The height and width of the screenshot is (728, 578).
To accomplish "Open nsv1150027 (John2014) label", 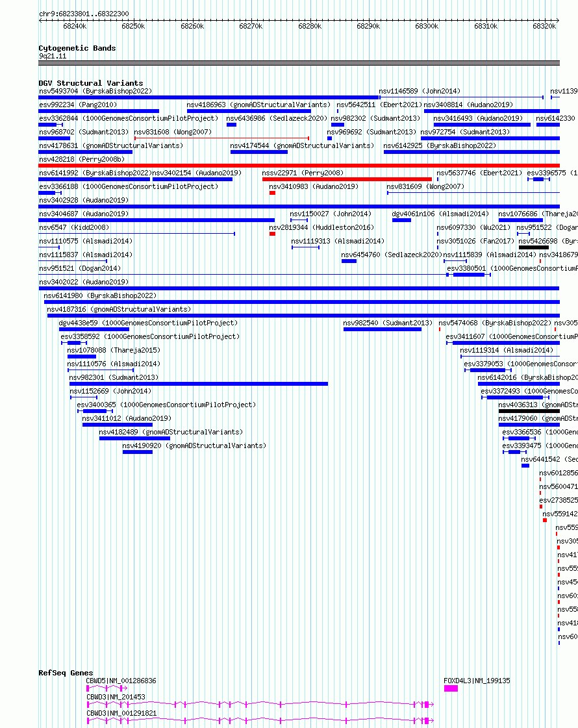I will click(x=331, y=214).
